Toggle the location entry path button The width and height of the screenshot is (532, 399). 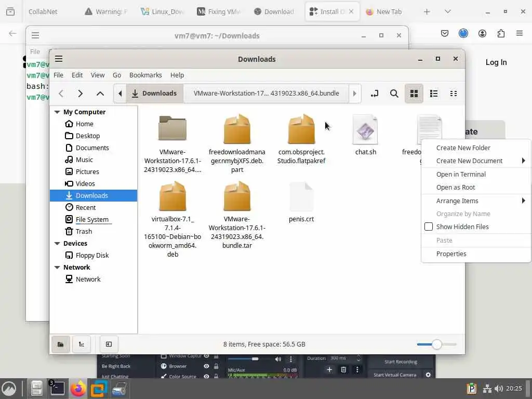click(x=375, y=94)
